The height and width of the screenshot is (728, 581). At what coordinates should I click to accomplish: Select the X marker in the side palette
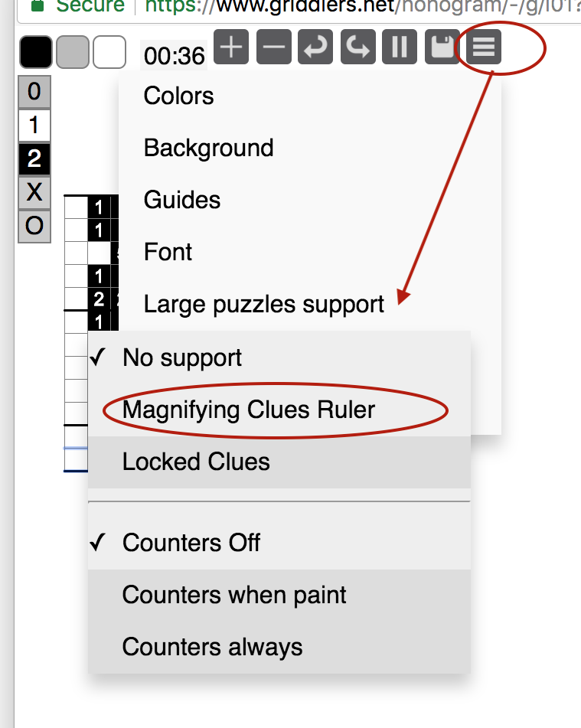34,192
